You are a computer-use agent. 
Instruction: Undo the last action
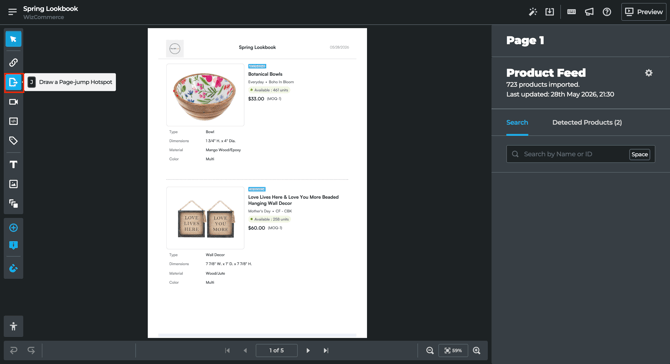[13, 350]
